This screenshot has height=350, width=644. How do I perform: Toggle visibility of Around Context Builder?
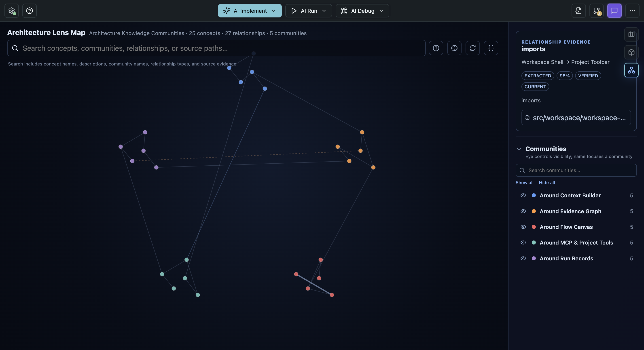(x=523, y=195)
